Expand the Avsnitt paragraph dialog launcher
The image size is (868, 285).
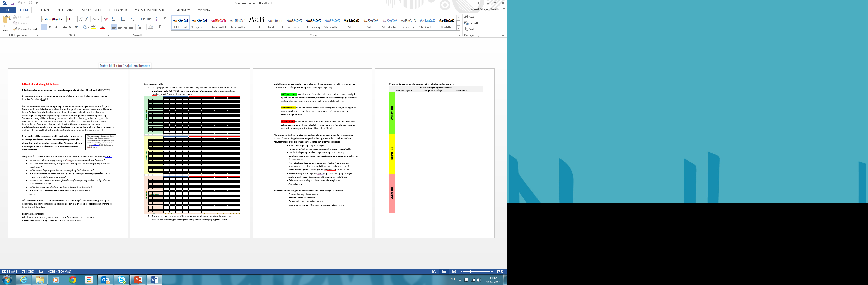[x=167, y=35]
